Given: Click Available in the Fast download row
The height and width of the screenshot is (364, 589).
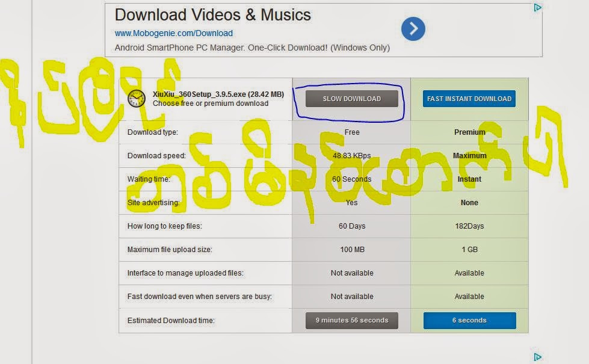Looking at the screenshot, I should (x=469, y=297).
